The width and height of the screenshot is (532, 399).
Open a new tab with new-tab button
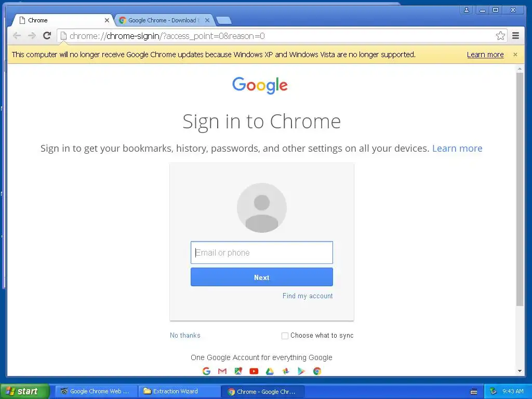(x=224, y=20)
